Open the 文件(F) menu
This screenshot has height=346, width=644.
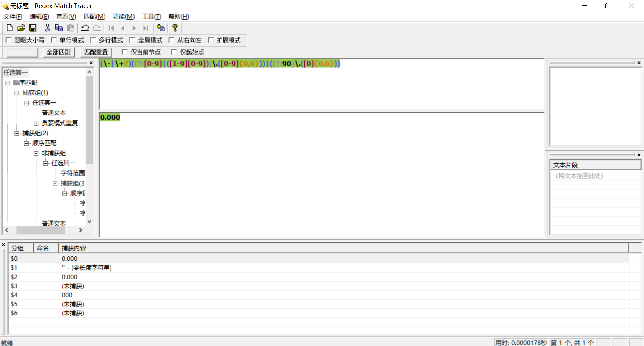click(x=13, y=16)
